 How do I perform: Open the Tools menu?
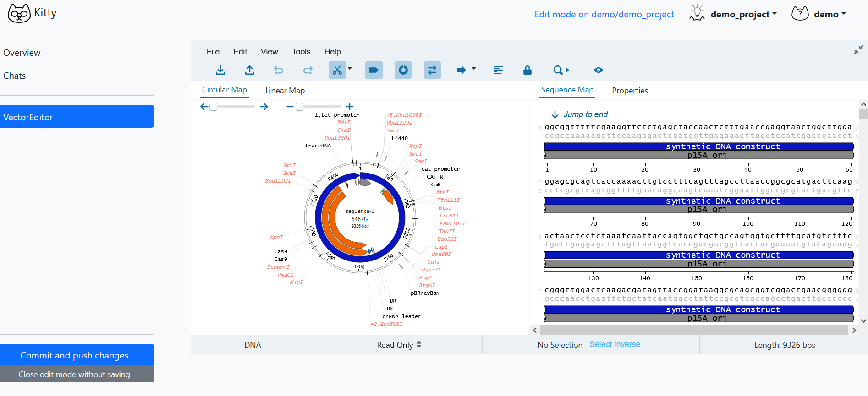(301, 52)
